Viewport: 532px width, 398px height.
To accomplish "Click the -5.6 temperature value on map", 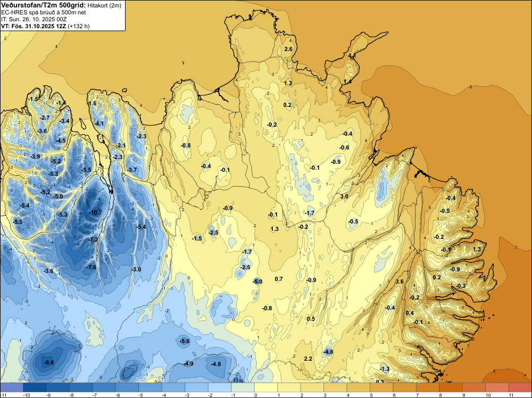I will (x=185, y=342).
